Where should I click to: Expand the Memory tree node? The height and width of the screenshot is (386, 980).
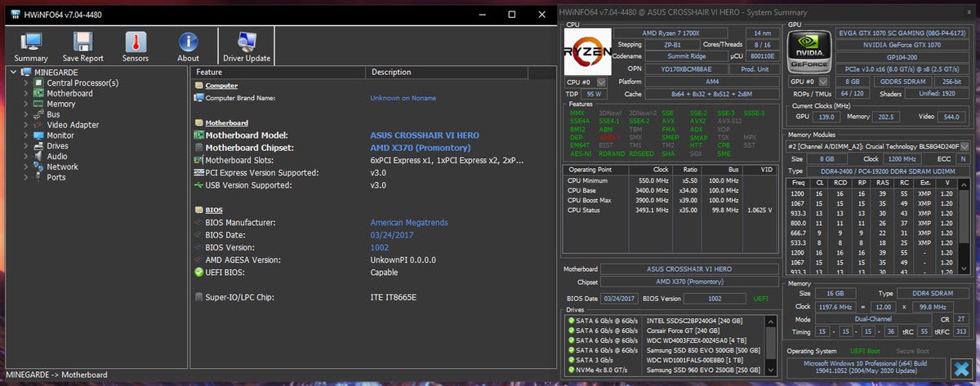tap(26, 104)
